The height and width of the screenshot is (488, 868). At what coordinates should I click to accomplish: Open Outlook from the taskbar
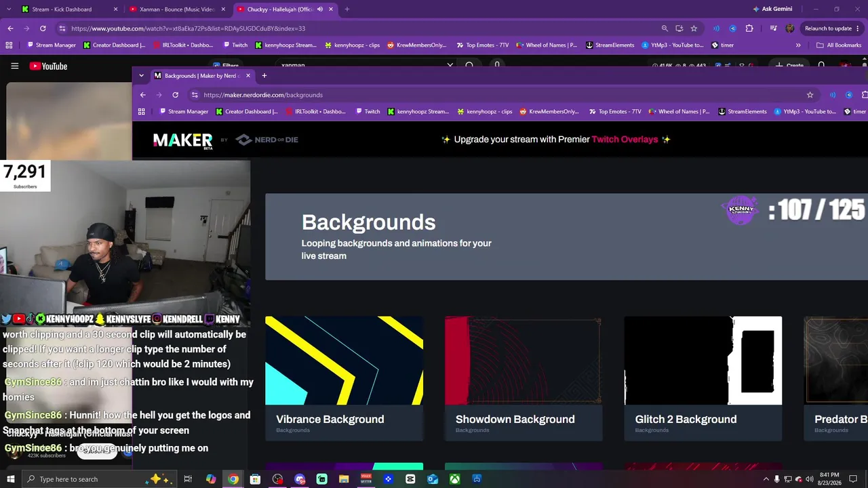pos(433,479)
